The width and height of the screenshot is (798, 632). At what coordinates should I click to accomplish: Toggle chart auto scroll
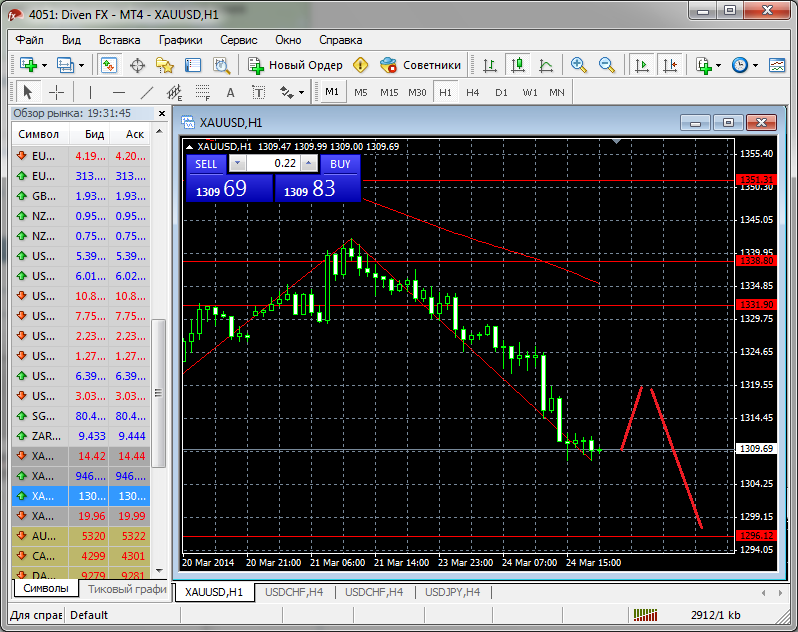[x=642, y=65]
